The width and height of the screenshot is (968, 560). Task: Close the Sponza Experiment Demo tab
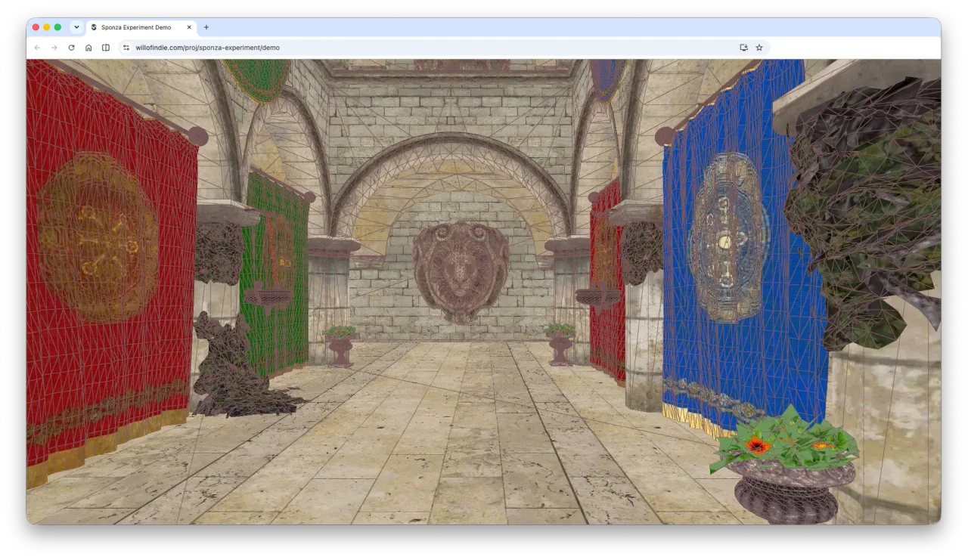(x=189, y=27)
